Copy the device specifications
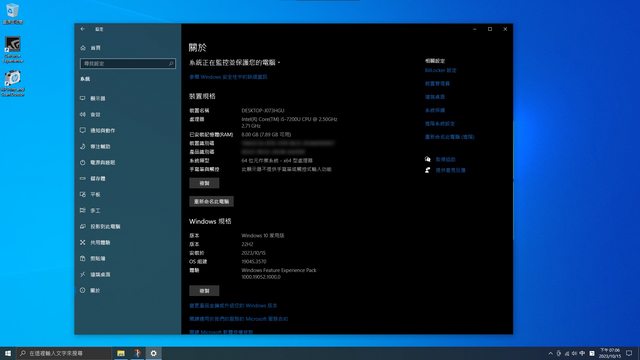The width and height of the screenshot is (640, 360). click(204, 183)
